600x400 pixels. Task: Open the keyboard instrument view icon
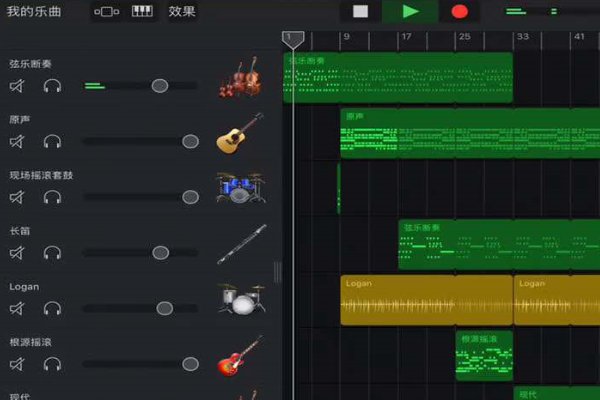(x=143, y=12)
